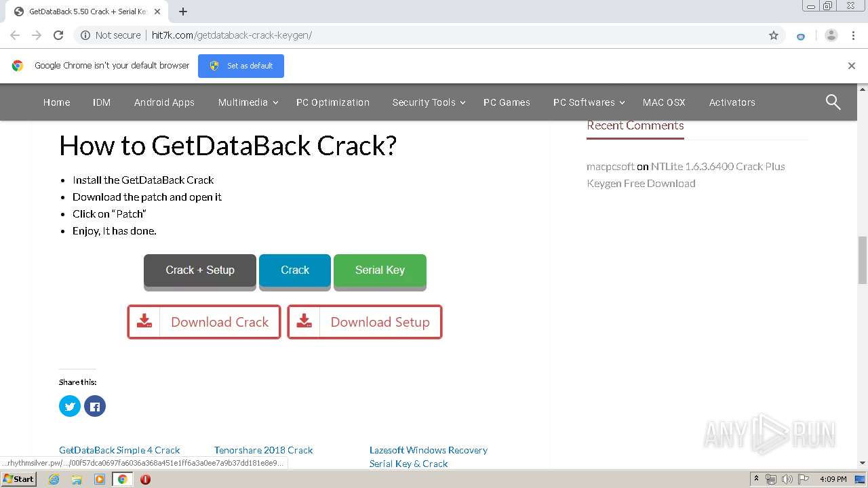Expand the PC Softwares dropdown menu
This screenshot has height=488, width=868.
coord(589,102)
